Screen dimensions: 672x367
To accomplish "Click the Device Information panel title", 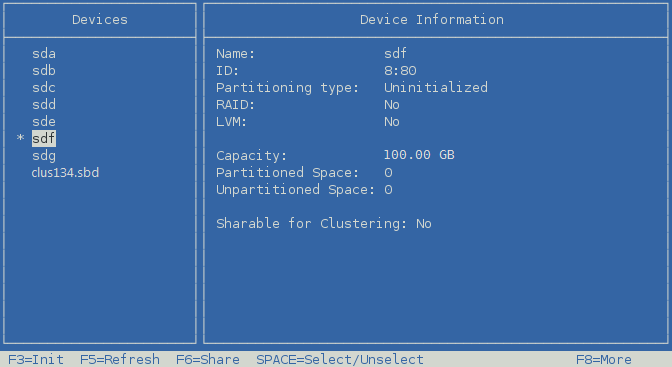I will (x=432, y=20).
